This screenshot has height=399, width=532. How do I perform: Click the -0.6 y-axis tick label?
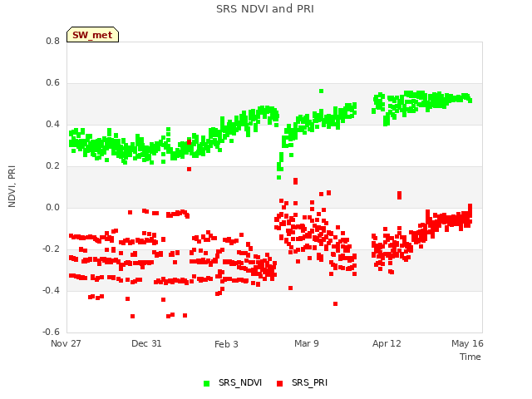coord(51,332)
